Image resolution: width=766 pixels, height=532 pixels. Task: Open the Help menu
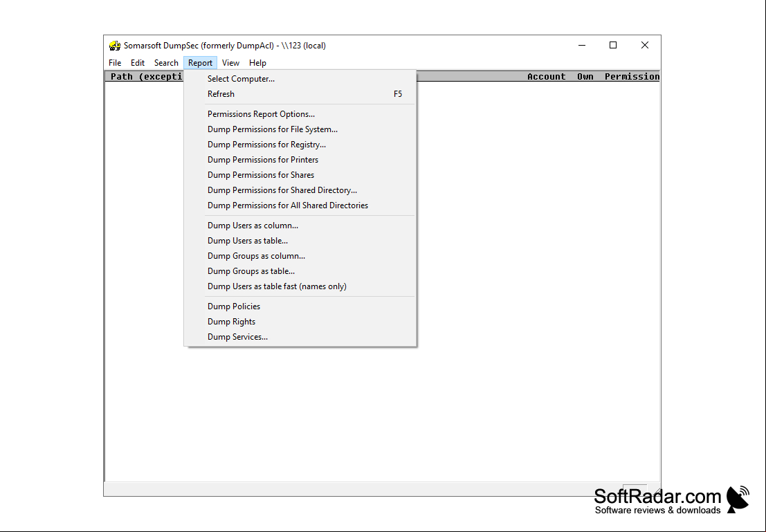tap(257, 62)
